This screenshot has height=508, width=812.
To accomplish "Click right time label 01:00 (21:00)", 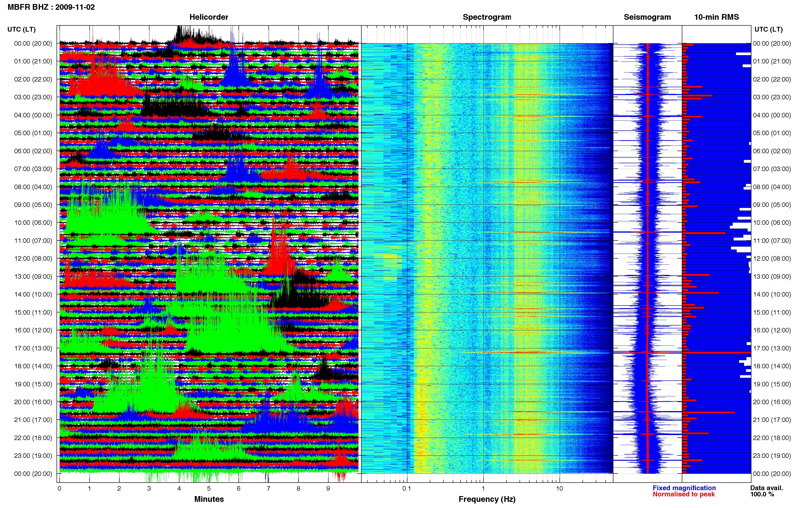I will [772, 61].
